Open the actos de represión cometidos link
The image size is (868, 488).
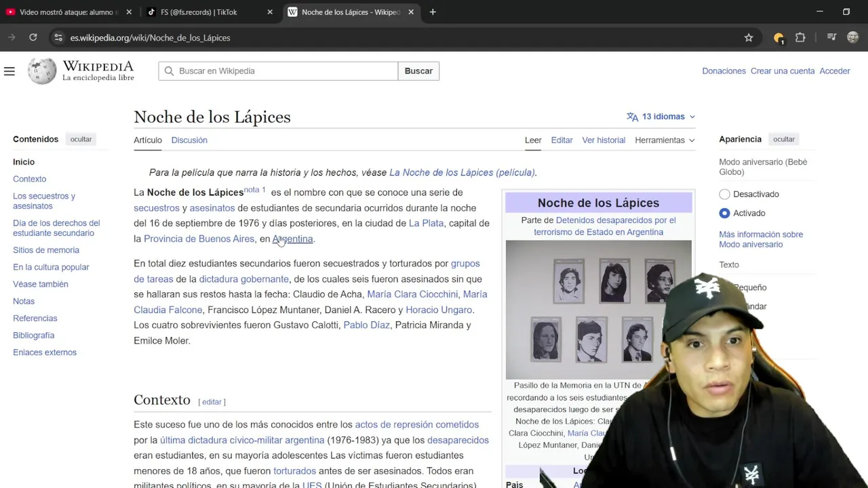[x=416, y=424]
